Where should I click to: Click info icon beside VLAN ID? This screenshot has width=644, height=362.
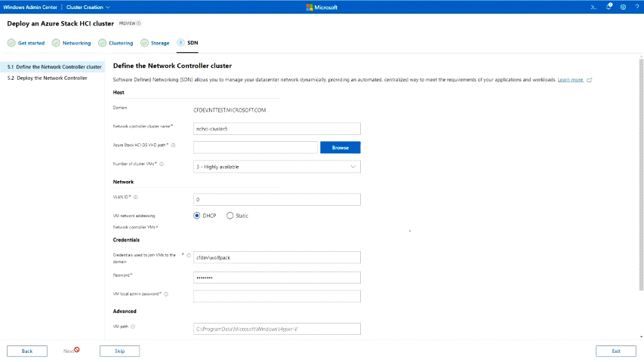click(136, 198)
